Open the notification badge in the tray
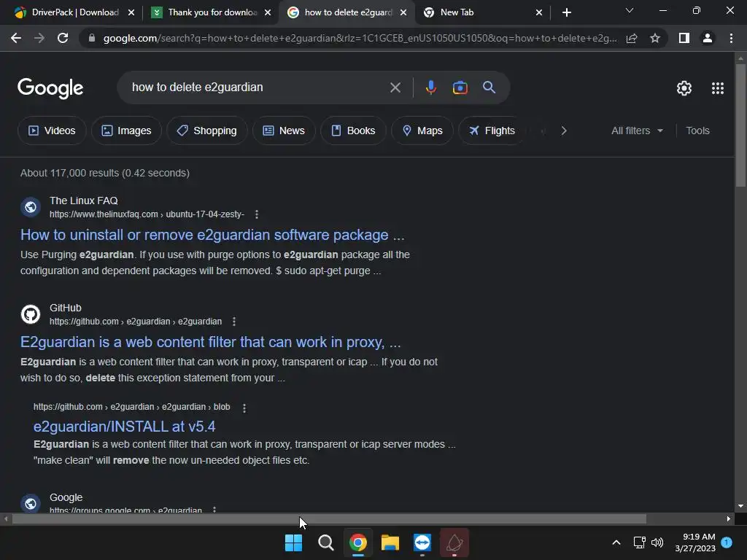This screenshot has width=747, height=560. 727,542
